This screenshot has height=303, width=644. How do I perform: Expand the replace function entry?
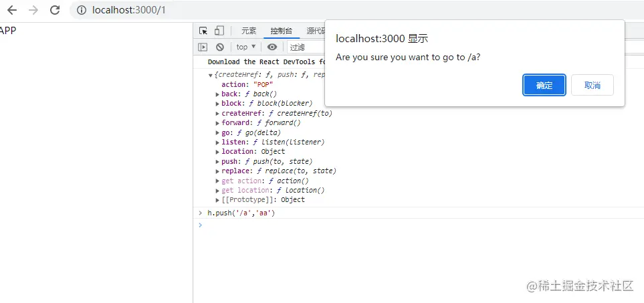point(218,171)
